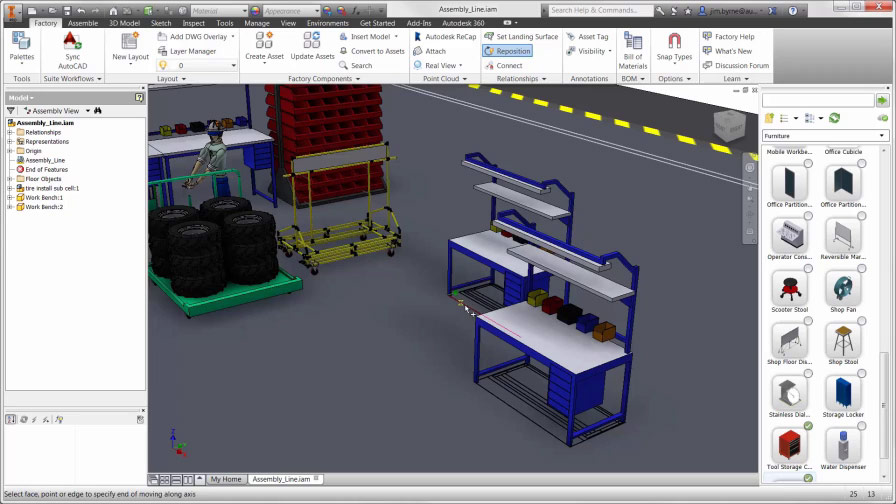Click the browser filter funnel icon
Screen dimensions: 896x504
point(11,110)
